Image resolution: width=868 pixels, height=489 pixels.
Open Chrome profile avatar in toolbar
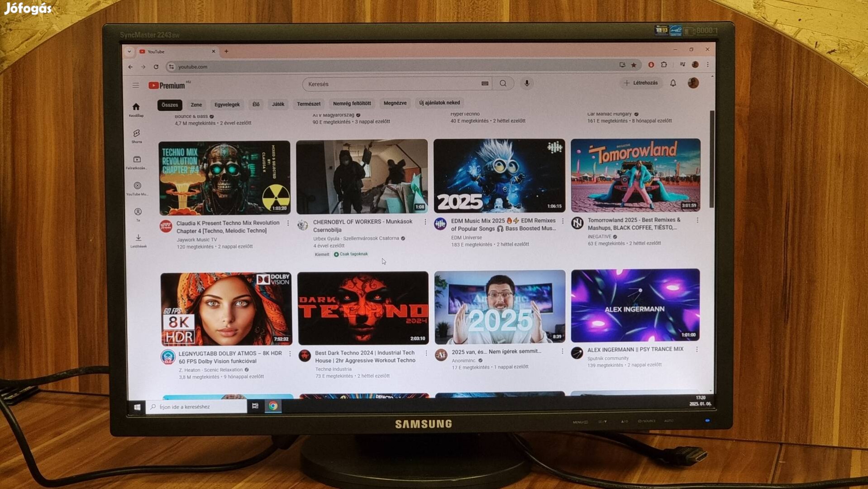pyautogui.click(x=695, y=64)
